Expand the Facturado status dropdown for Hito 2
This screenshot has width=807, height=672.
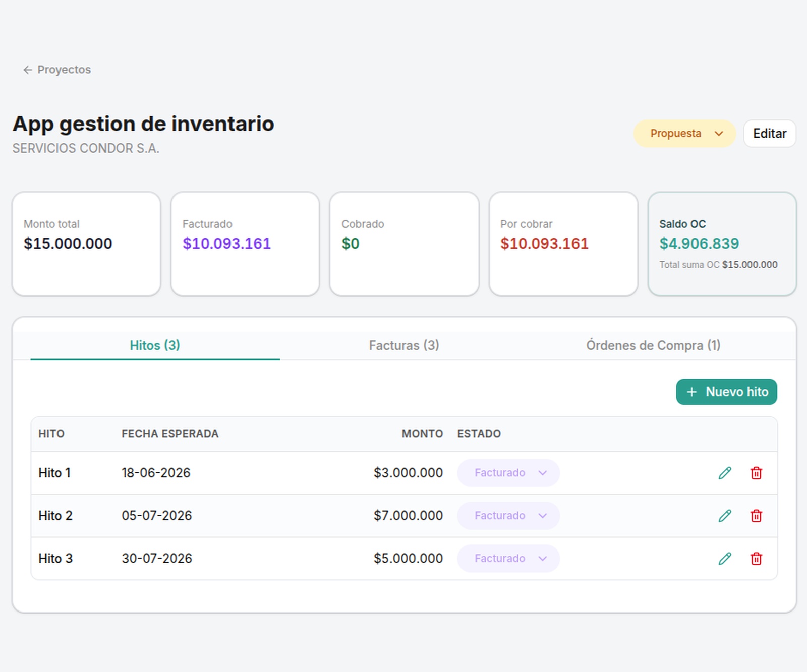pos(508,516)
